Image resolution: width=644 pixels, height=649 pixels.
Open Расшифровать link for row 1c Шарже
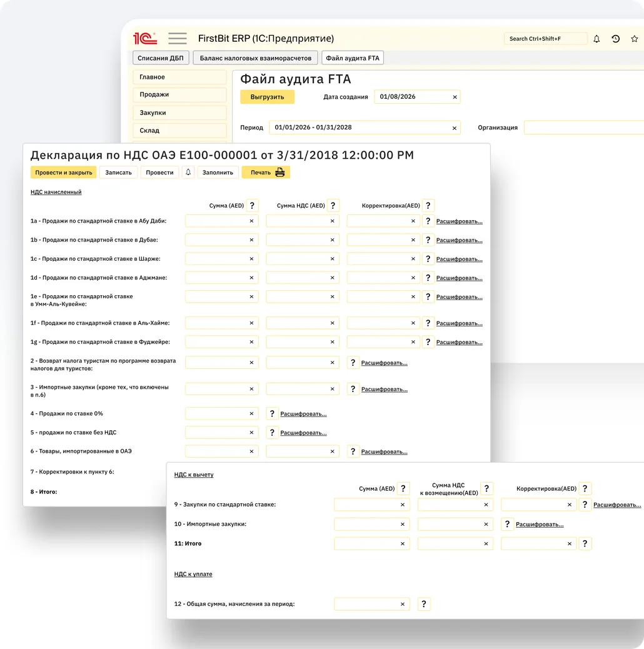coord(459,259)
